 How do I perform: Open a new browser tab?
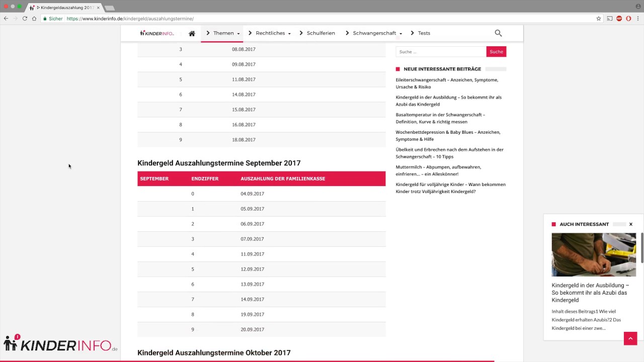(110, 8)
